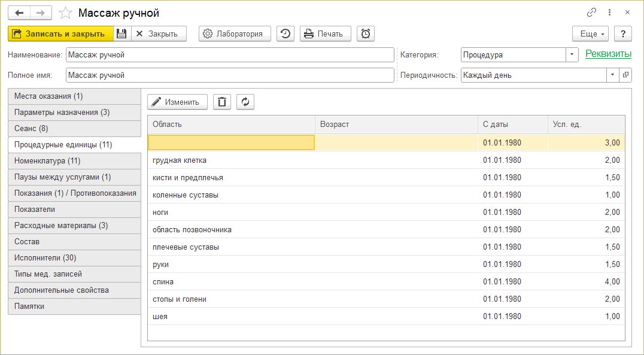Refresh the list with the reload icon
The height and width of the screenshot is (355, 644).
245,102
